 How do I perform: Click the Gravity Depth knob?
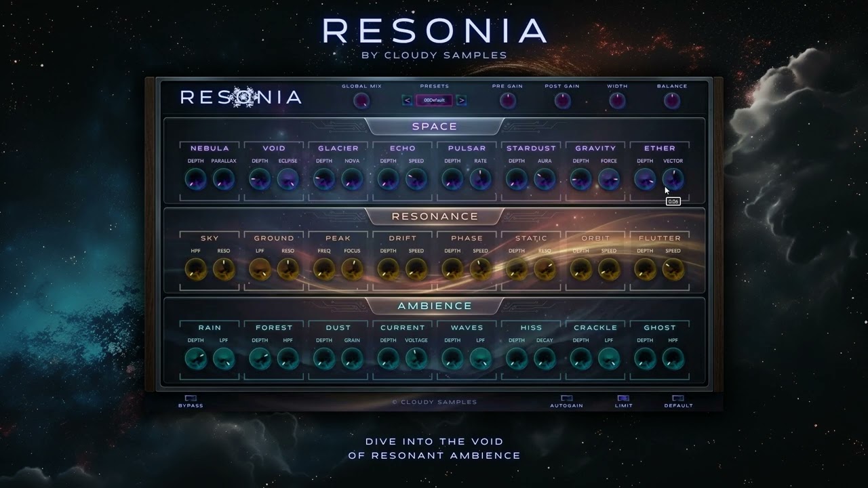(x=580, y=179)
